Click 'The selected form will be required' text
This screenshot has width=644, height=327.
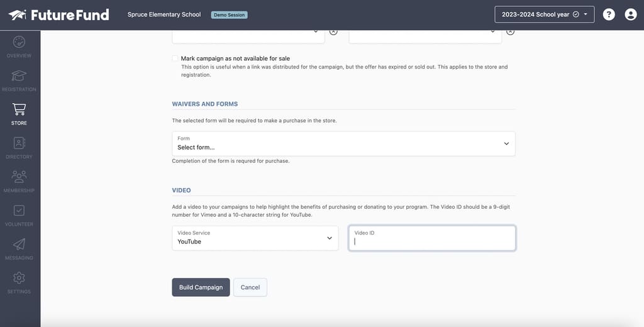pyautogui.click(x=254, y=121)
